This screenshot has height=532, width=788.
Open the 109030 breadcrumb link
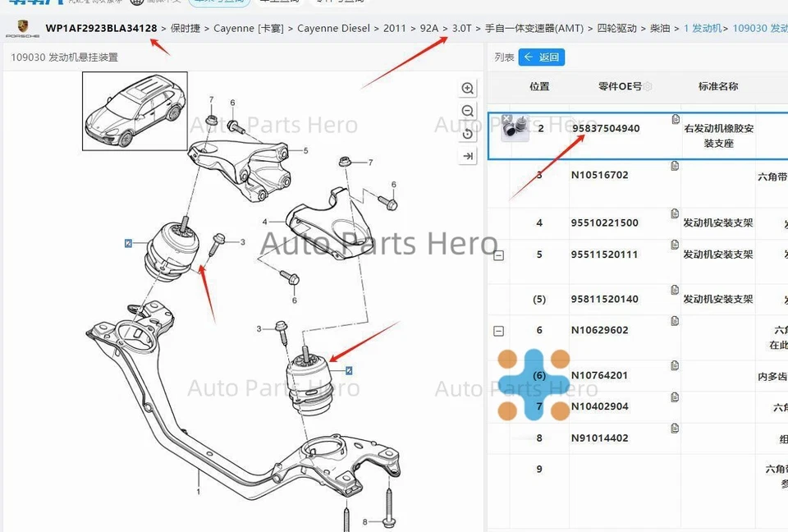coord(760,28)
